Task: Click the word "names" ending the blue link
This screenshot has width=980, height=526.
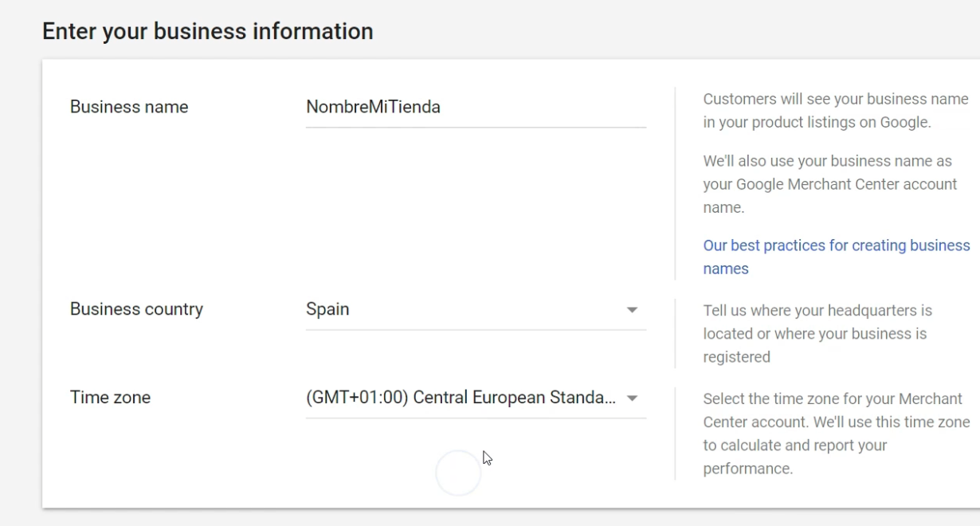Action: 726,269
